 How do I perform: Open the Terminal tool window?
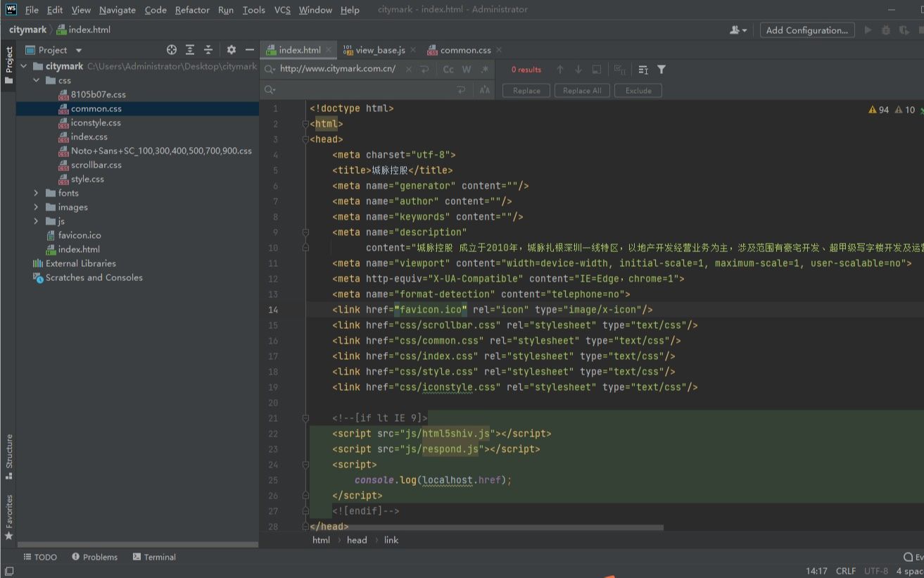(x=154, y=557)
